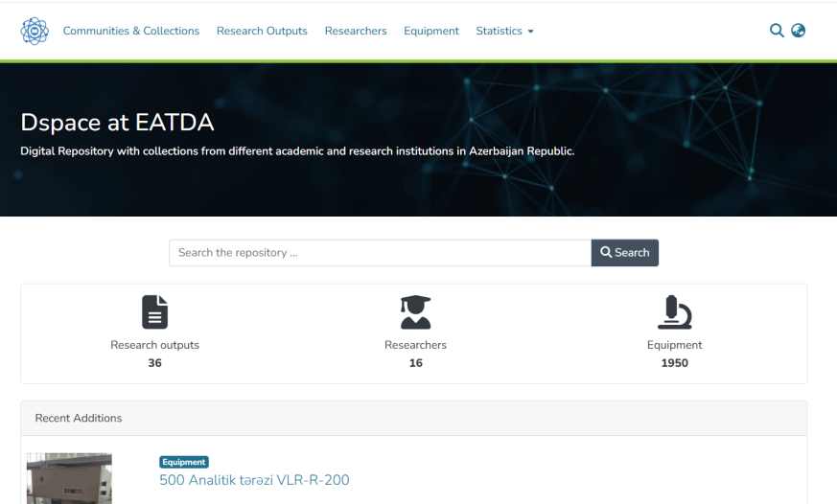Click the Research outputs count 36
This screenshot has width=837, height=504.
pos(155,363)
